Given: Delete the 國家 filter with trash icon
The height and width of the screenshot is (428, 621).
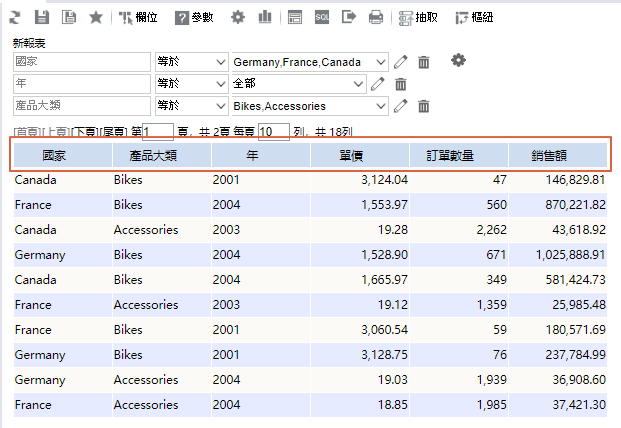Looking at the screenshot, I should 424,62.
